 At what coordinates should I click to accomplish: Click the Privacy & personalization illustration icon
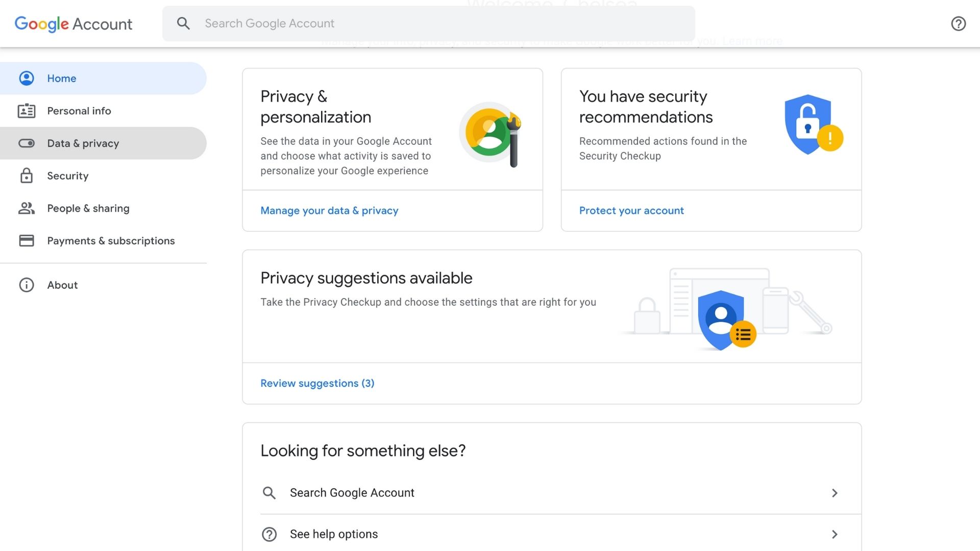tap(491, 134)
